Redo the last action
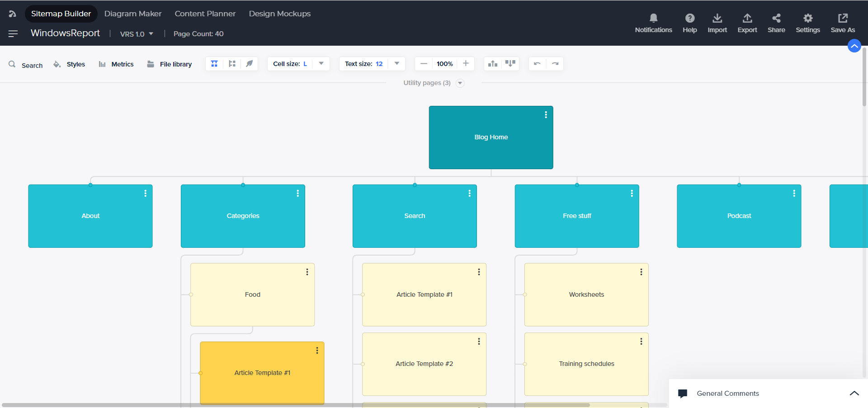 click(555, 64)
